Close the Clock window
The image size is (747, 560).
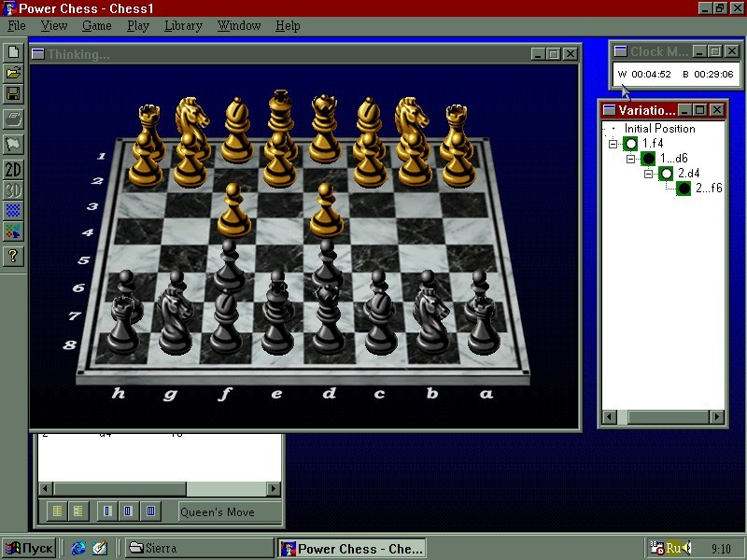[731, 51]
